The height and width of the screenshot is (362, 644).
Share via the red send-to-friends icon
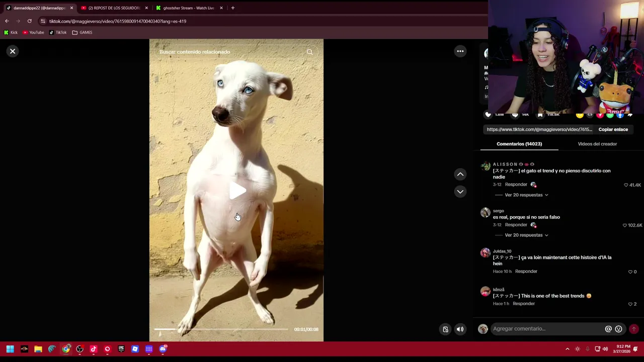[x=600, y=115]
